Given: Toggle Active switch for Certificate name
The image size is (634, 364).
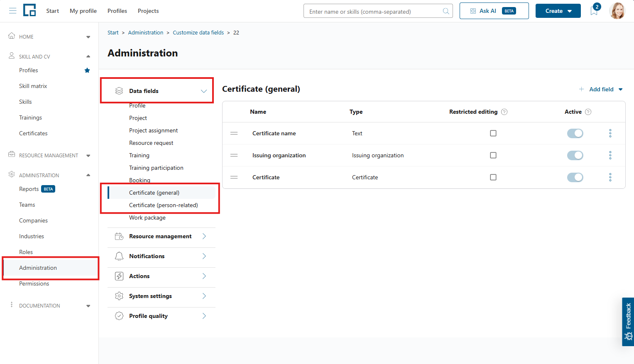Looking at the screenshot, I should [575, 133].
